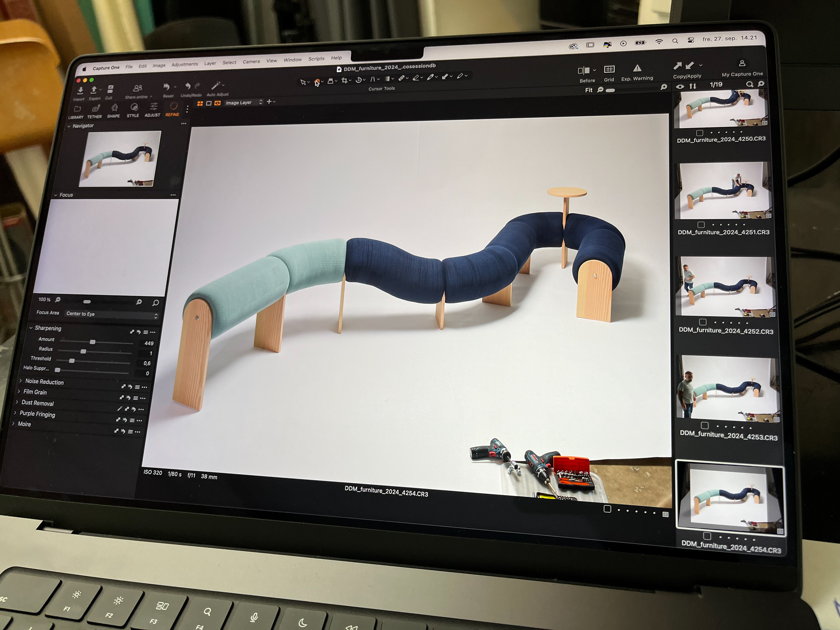Click the Share online icon
The width and height of the screenshot is (840, 630).
[x=137, y=88]
